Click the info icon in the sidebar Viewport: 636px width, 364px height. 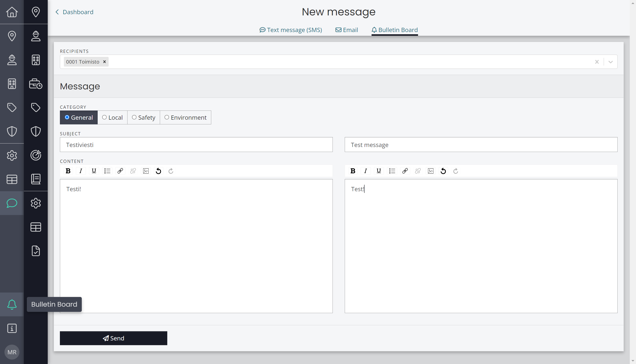point(12,328)
